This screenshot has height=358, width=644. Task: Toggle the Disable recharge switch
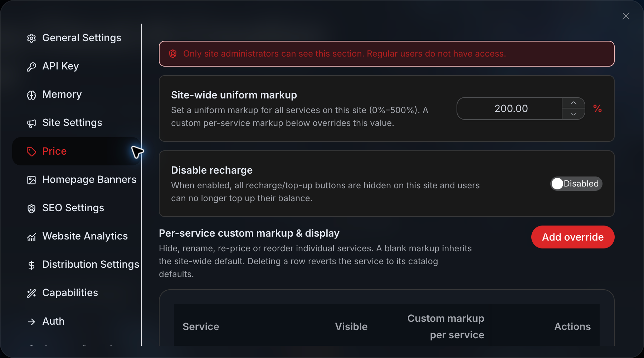click(x=576, y=184)
